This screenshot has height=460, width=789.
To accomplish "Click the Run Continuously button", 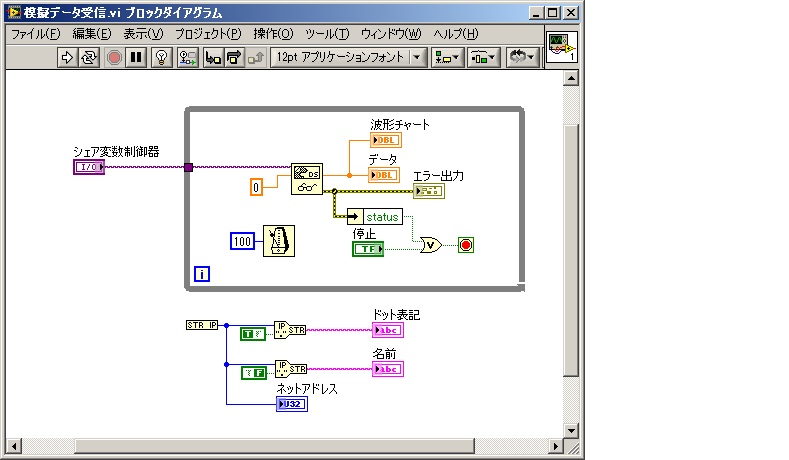I will 89,57.
